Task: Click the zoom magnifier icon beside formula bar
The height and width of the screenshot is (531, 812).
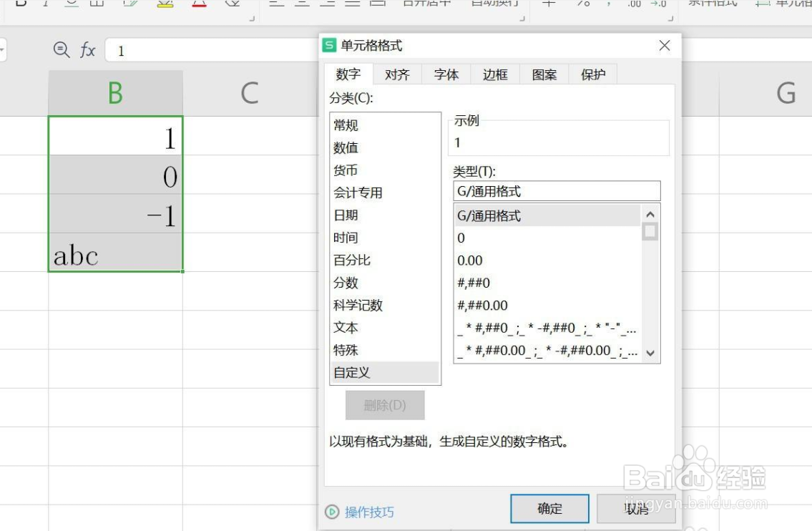Action: [62, 49]
